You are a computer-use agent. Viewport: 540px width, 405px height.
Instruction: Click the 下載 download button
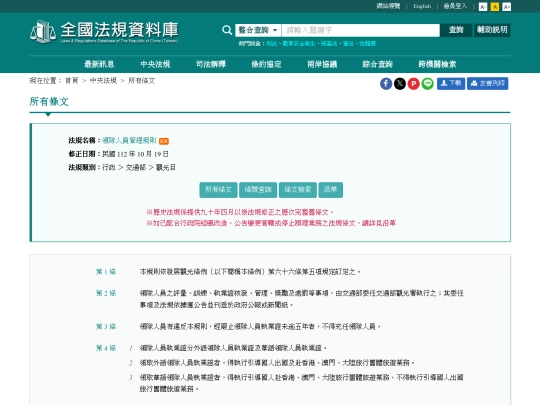click(451, 84)
